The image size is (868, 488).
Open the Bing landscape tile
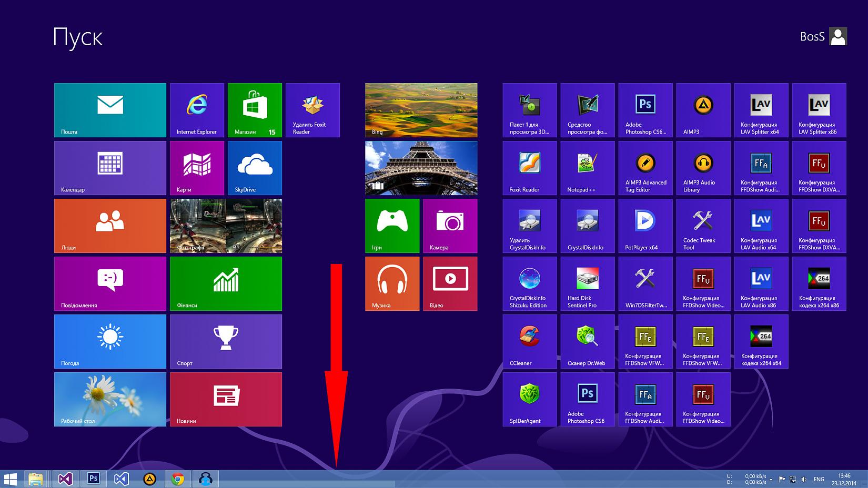(421, 110)
